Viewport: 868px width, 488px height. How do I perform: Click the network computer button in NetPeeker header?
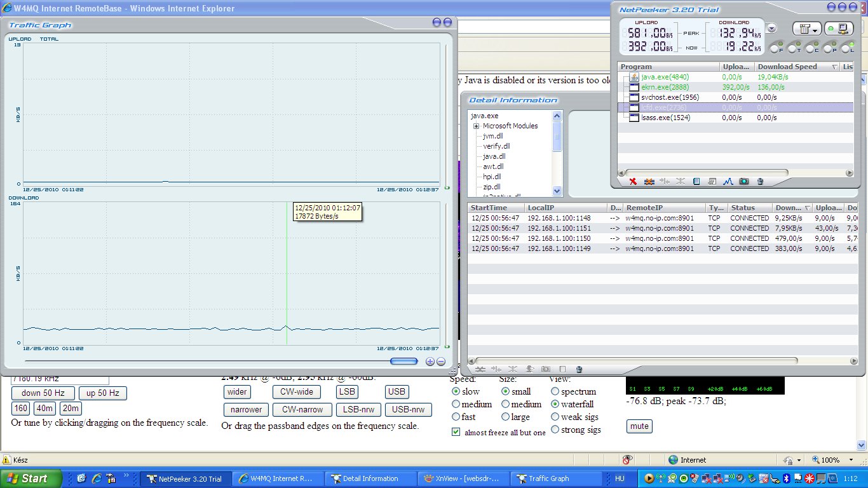(x=839, y=29)
